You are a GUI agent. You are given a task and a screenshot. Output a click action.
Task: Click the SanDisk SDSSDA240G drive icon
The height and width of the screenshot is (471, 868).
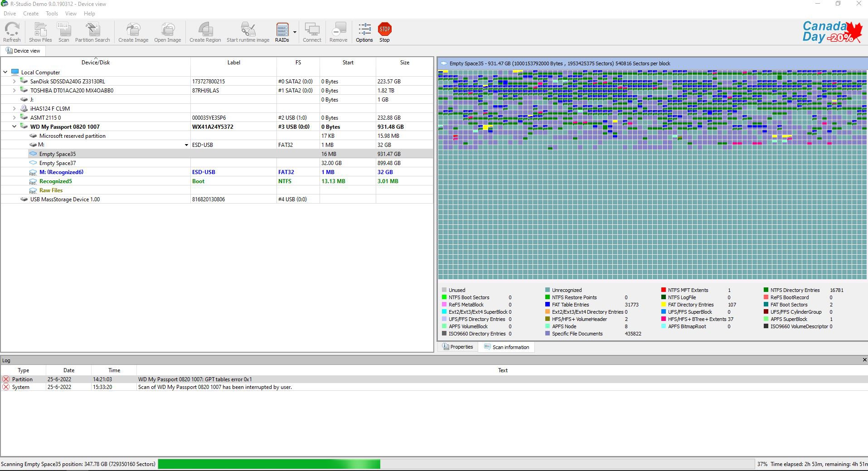[x=24, y=81]
